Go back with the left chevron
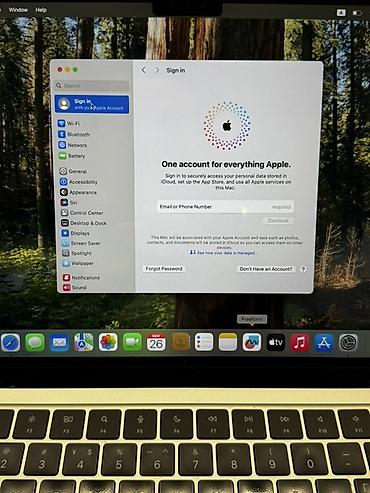This screenshot has width=370, height=493. 144,70
